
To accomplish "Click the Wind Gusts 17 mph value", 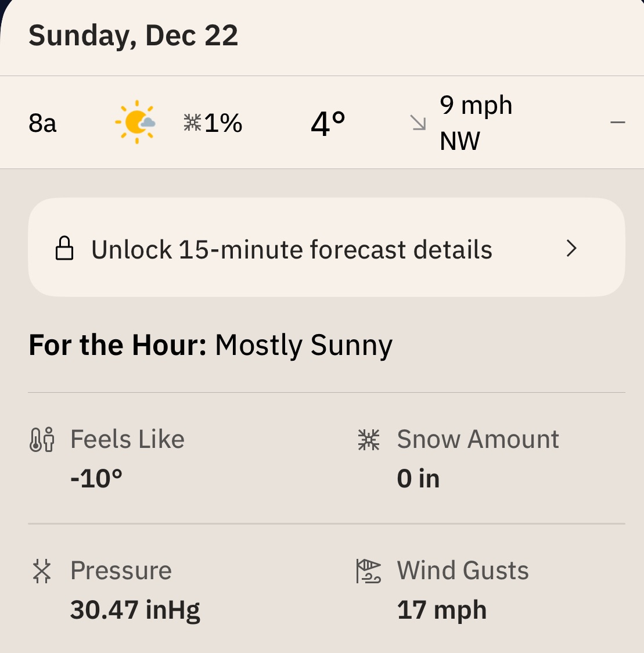I will click(x=442, y=610).
